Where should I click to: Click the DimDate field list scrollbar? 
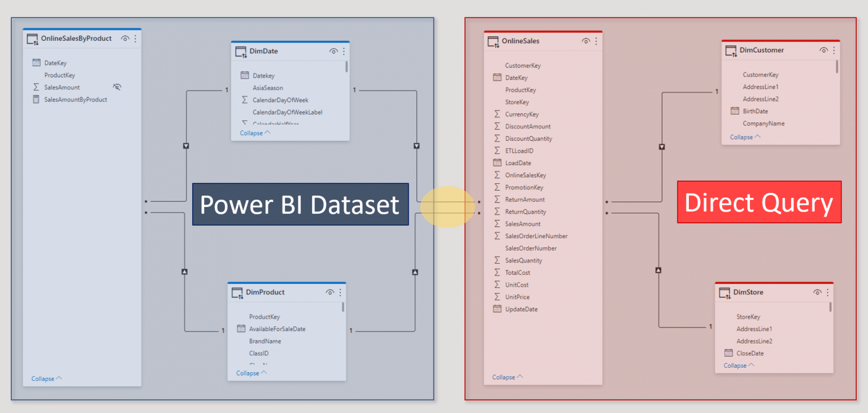346,67
